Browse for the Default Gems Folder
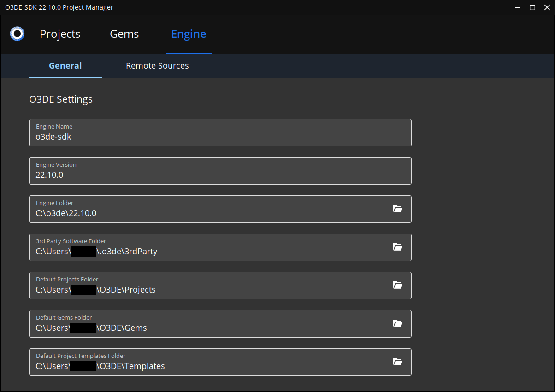This screenshot has width=555, height=392. point(397,323)
